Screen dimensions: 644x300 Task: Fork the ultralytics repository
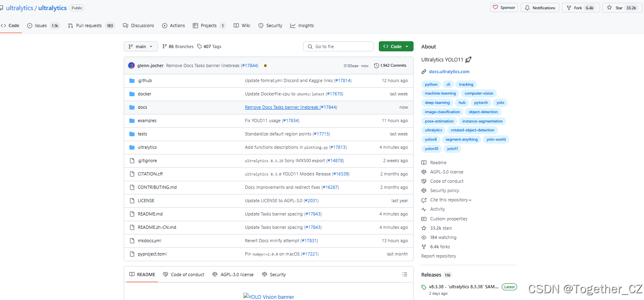point(581,8)
